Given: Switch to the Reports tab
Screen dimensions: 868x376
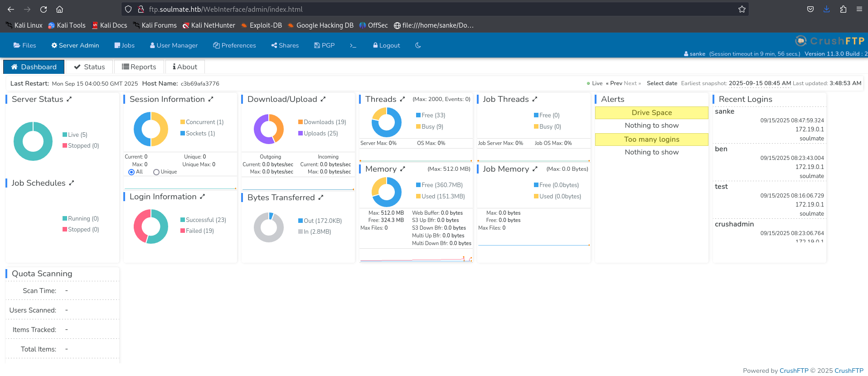Looking at the screenshot, I should click(x=139, y=67).
